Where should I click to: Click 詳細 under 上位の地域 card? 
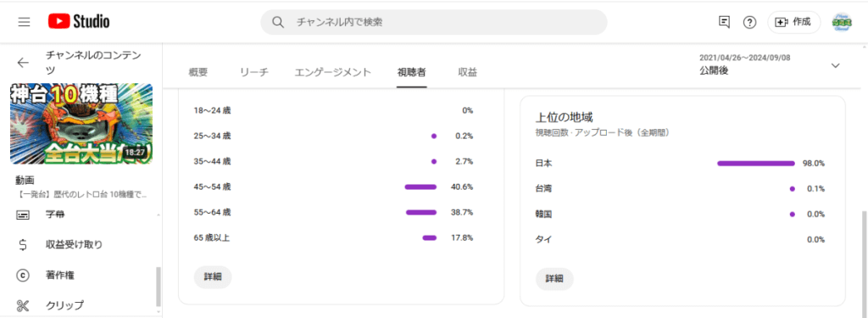554,279
